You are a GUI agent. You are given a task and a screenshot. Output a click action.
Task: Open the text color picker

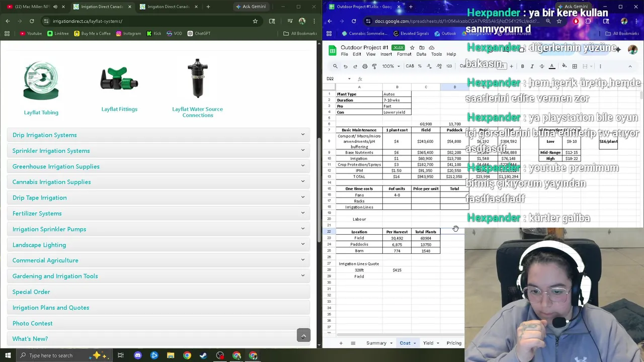tap(552, 66)
